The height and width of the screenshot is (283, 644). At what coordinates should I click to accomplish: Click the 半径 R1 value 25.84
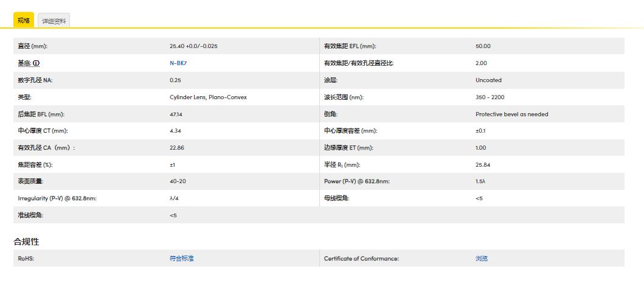[x=483, y=165]
